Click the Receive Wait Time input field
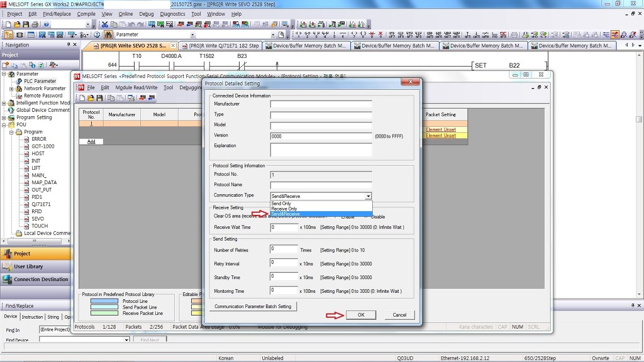Viewport: 644px width, 362px height. coord(284,228)
